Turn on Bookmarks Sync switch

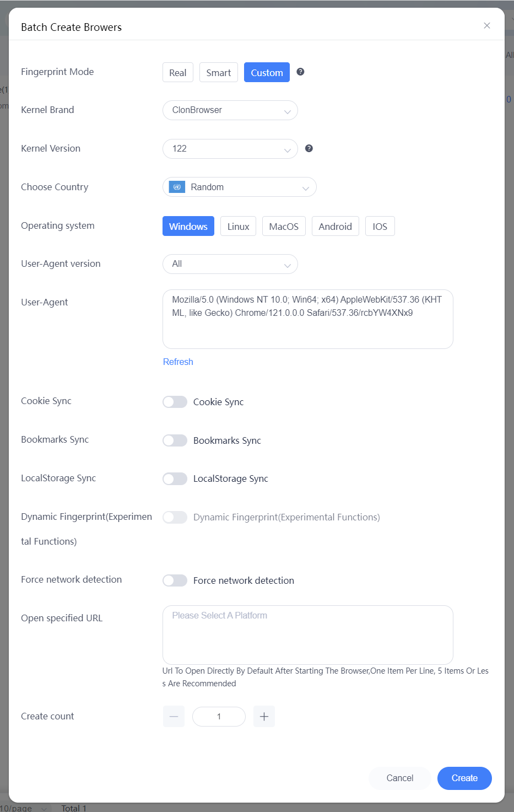(175, 440)
